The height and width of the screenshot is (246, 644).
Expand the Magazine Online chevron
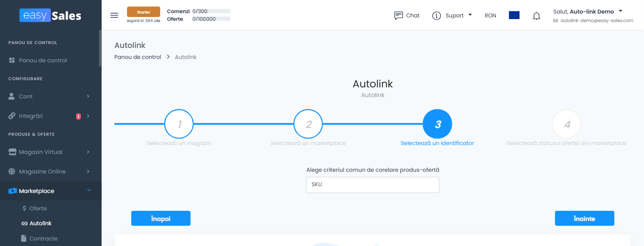[88, 171]
